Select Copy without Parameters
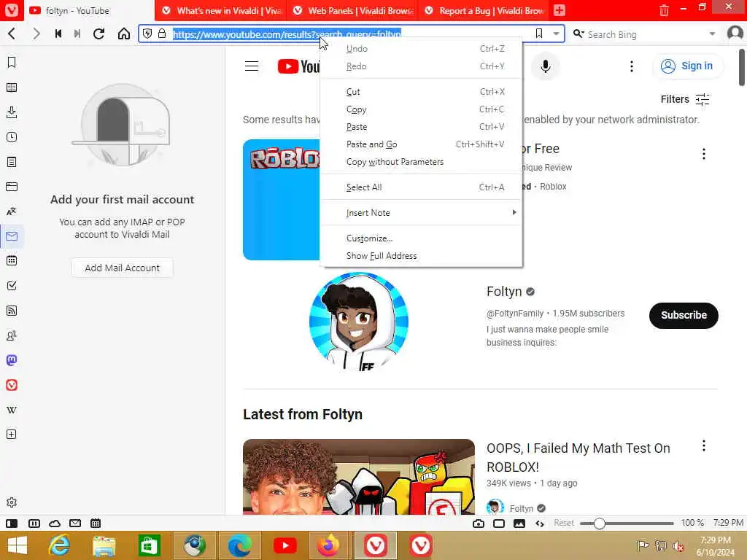This screenshot has height=560, width=747. 422,162
